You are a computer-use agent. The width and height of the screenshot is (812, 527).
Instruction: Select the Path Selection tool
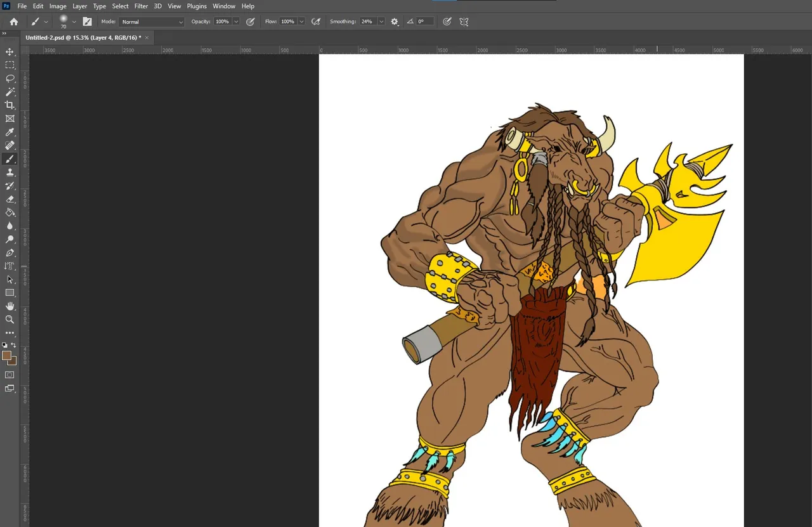(x=10, y=280)
